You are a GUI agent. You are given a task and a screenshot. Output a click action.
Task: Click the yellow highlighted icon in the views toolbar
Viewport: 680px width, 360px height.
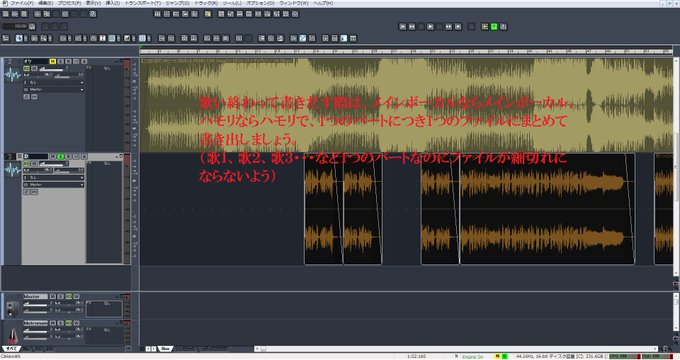point(208,14)
